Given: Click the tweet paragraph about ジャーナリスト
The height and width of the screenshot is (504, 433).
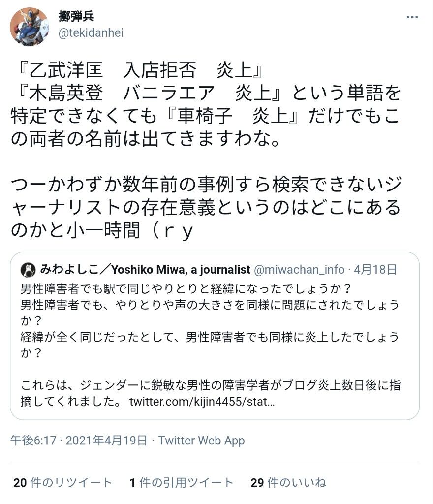Looking at the screenshot, I should [206, 208].
